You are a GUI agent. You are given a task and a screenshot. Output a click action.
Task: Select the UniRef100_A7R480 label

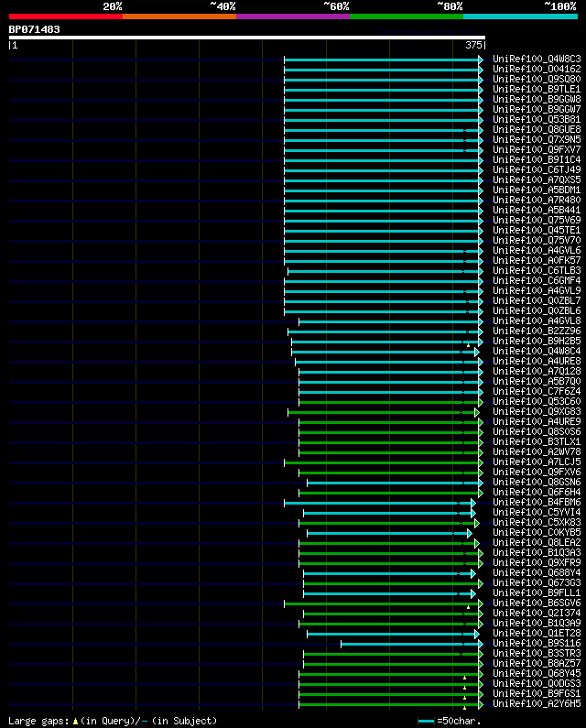(537, 201)
